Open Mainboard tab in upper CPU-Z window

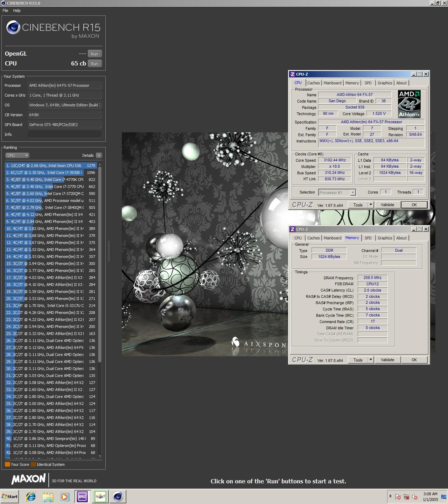pos(332,83)
